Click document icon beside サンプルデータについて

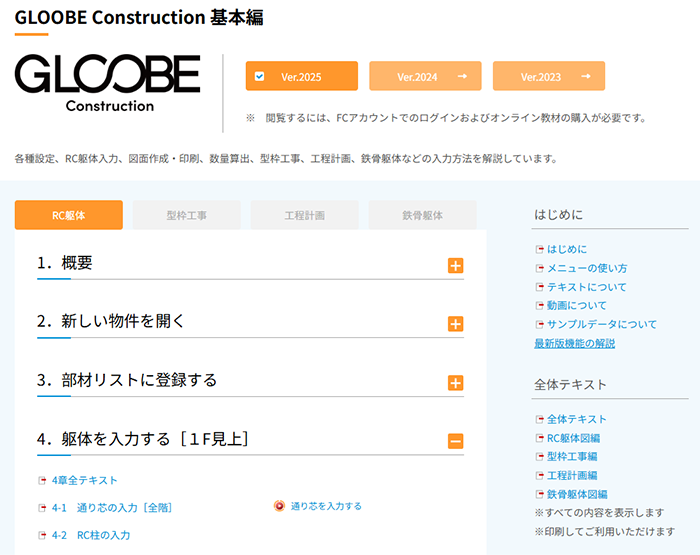click(x=539, y=324)
